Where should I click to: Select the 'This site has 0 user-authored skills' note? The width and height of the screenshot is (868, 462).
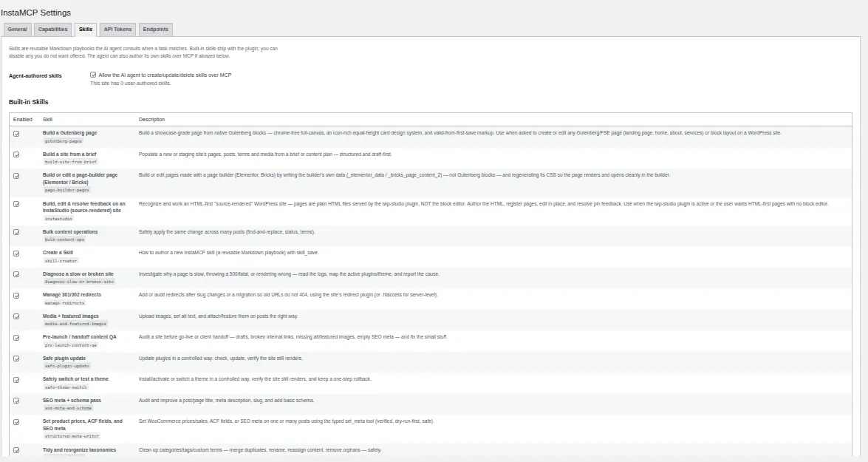[x=131, y=84]
